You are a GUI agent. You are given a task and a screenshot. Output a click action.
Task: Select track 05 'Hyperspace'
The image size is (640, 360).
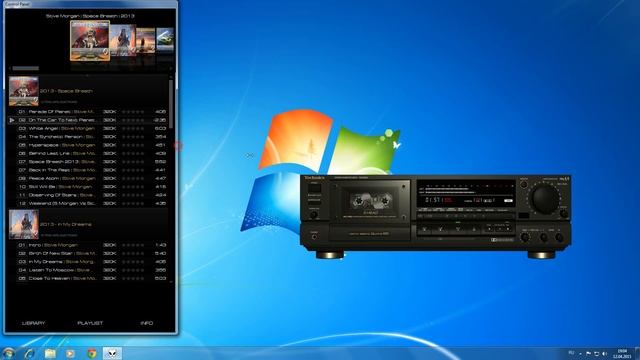88,145
